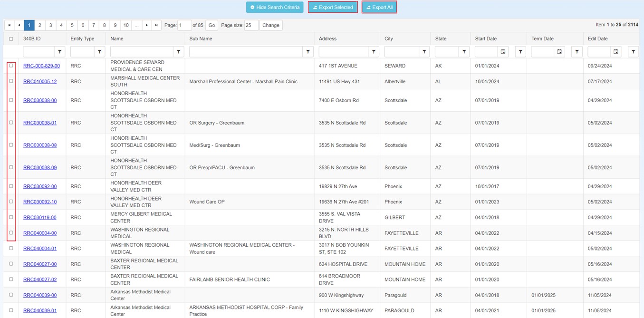
Task: Check the row for RRC040027-00
Action: point(11,264)
